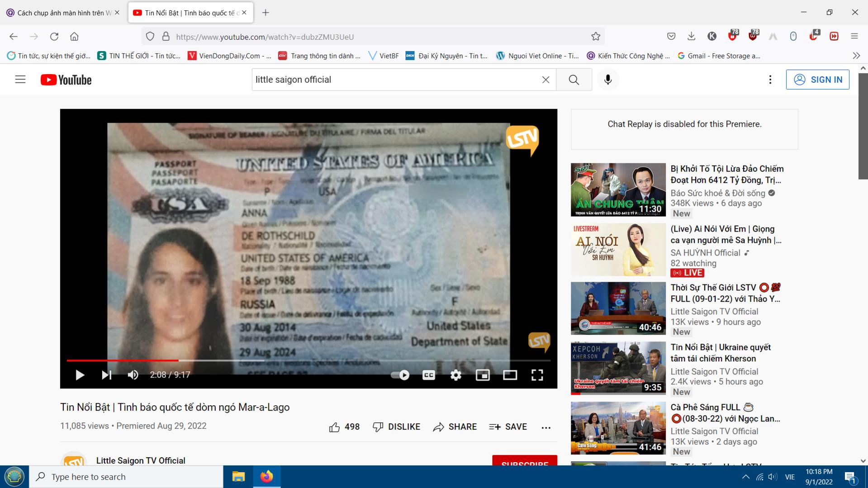Viewport: 868px width, 488px height.
Task: Enter full screen video mode
Action: point(537,375)
